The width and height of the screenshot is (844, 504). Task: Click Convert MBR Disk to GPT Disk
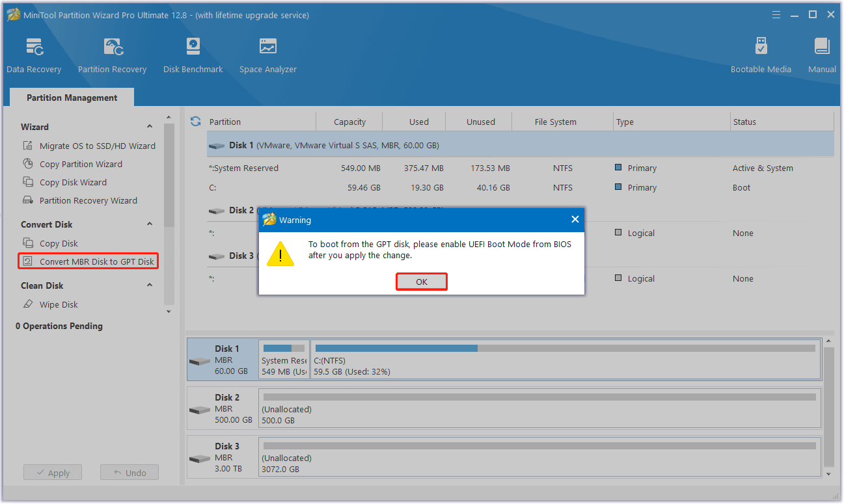tap(88, 261)
